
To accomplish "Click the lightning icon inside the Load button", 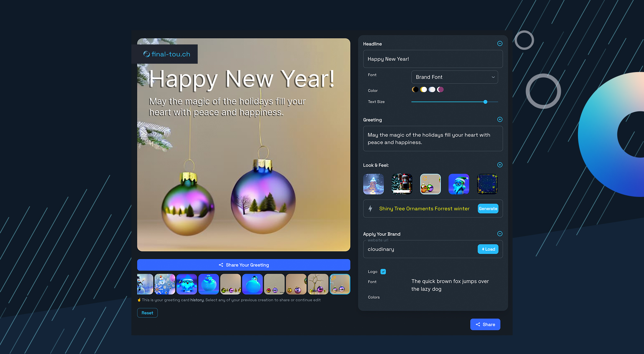I will point(483,249).
